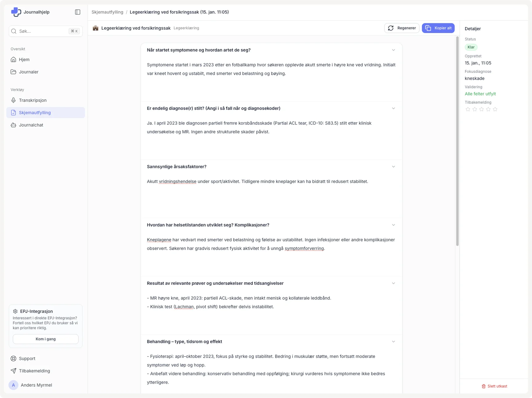This screenshot has height=398, width=532.
Task: Toggle the sidebar collapse icon
Action: click(77, 12)
